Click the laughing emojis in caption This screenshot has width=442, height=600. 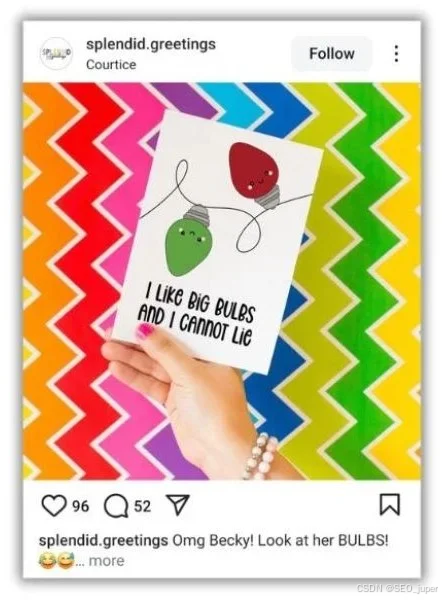click(57, 561)
